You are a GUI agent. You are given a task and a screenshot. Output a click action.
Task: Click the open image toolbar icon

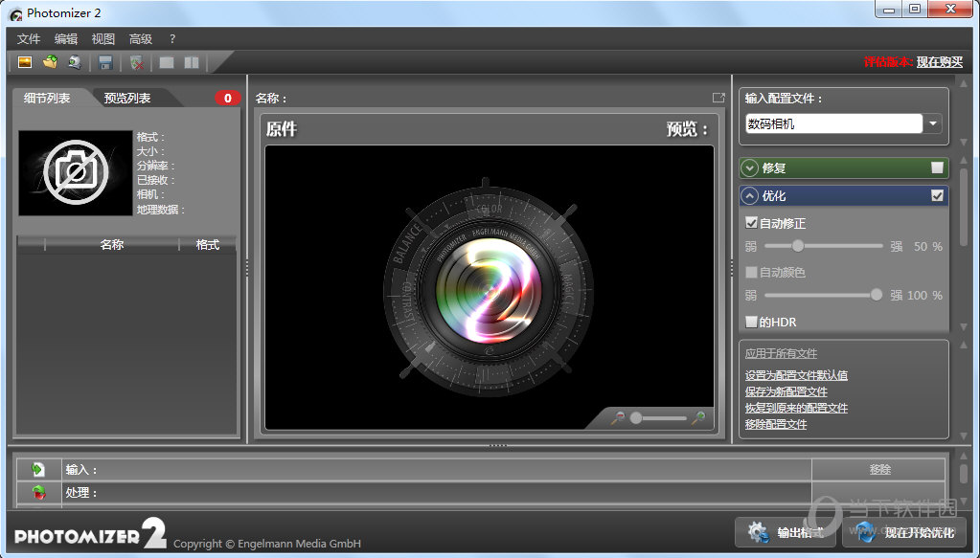(25, 62)
